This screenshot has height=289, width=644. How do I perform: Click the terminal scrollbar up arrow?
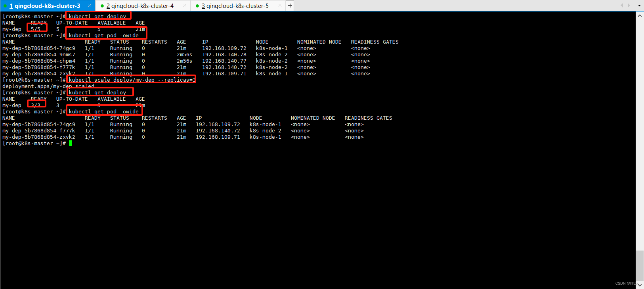(640, 16)
